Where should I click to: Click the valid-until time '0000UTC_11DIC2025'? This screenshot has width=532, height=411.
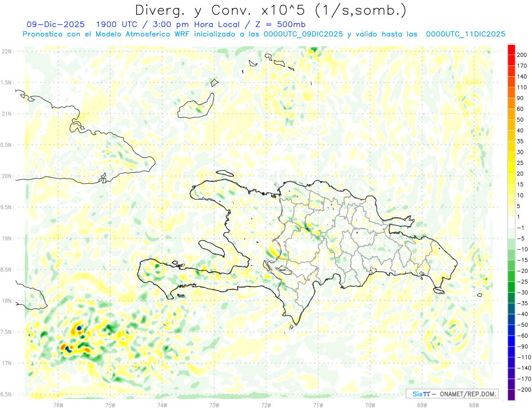[x=465, y=34]
